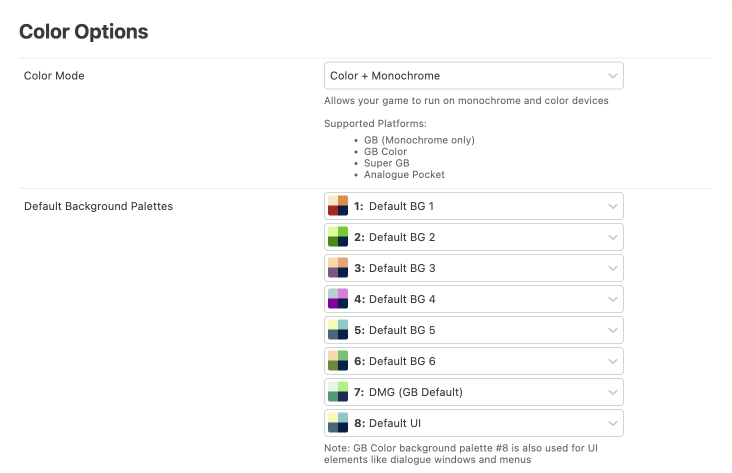Expand palette 2 dropdown using its chevron arrow

[612, 238]
